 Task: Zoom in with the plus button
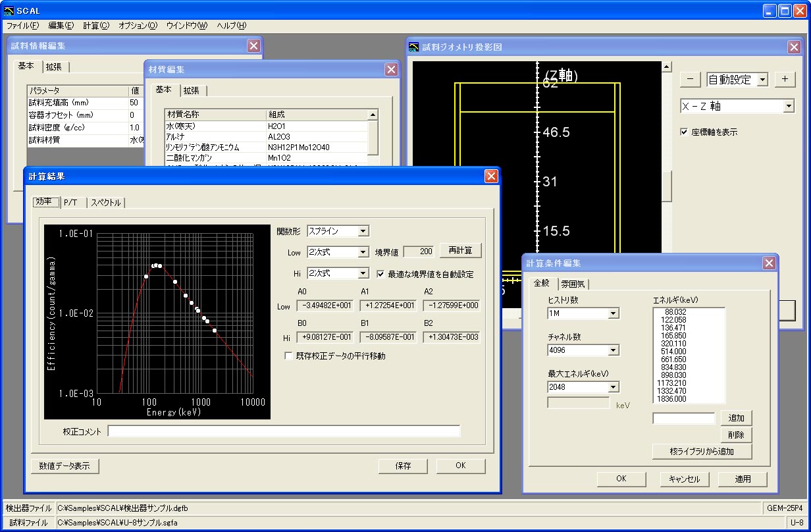click(785, 79)
